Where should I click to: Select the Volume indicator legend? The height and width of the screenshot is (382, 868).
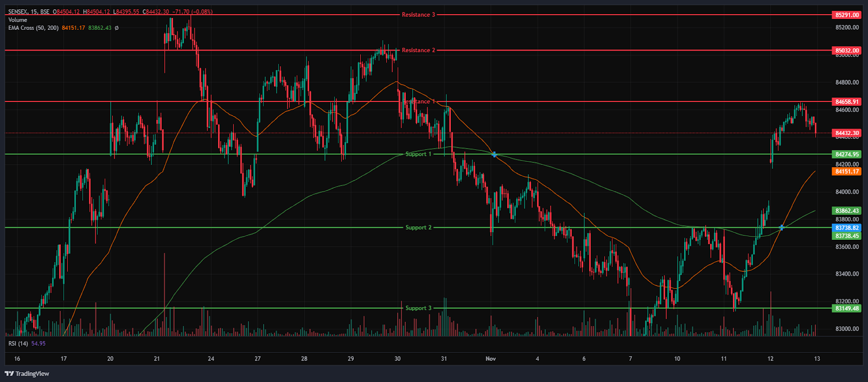pos(17,20)
